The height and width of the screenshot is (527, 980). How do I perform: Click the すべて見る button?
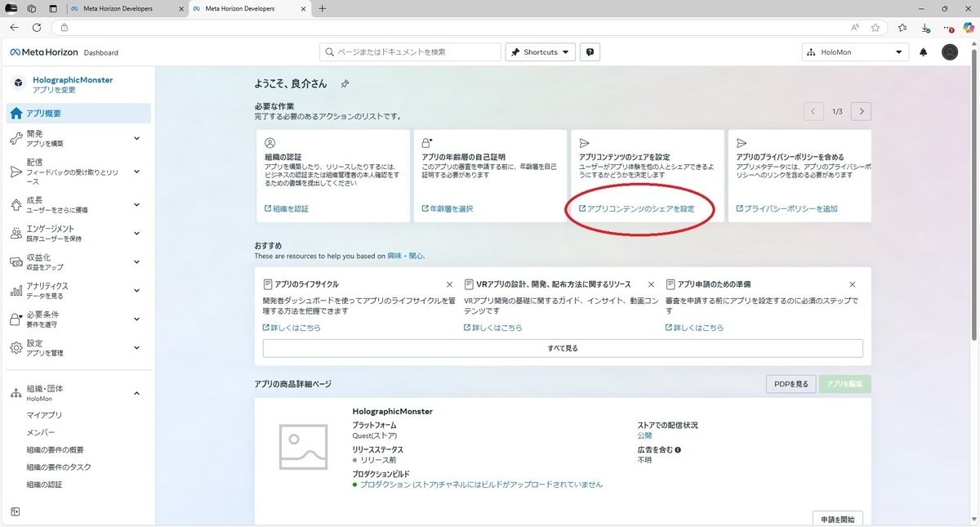click(563, 348)
